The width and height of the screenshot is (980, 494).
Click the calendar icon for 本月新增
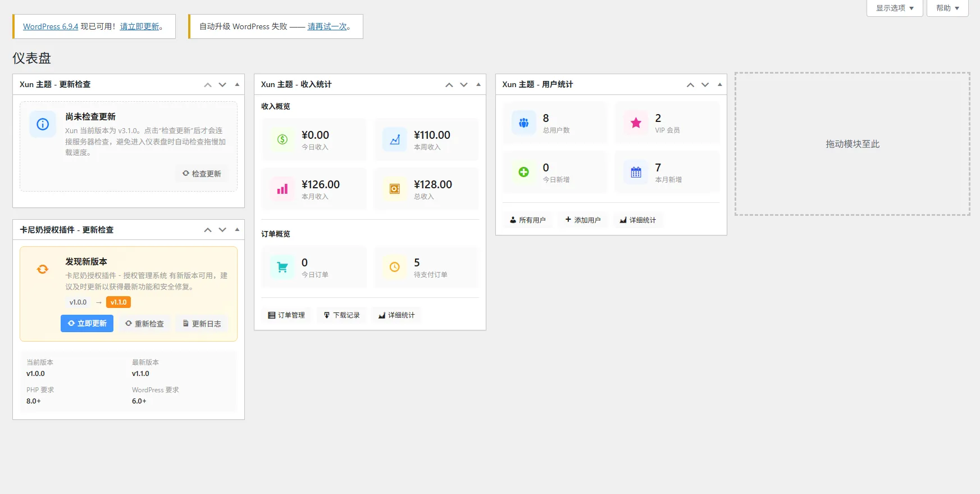click(636, 173)
